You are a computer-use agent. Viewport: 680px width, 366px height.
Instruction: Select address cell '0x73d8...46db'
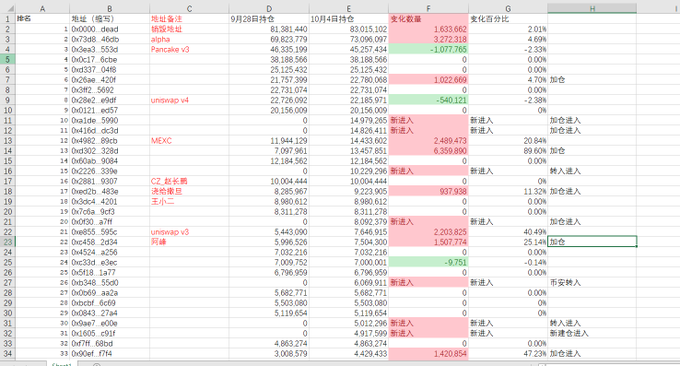pos(109,39)
